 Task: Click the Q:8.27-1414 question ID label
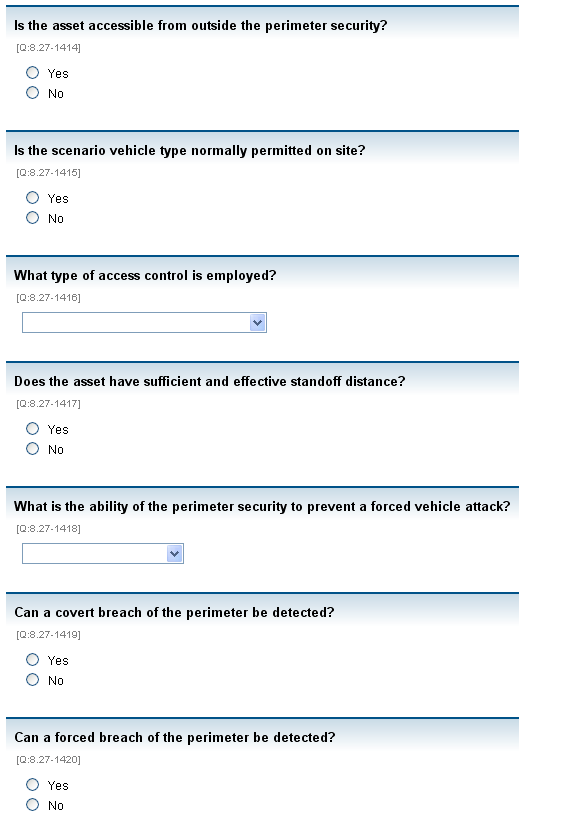point(48,48)
